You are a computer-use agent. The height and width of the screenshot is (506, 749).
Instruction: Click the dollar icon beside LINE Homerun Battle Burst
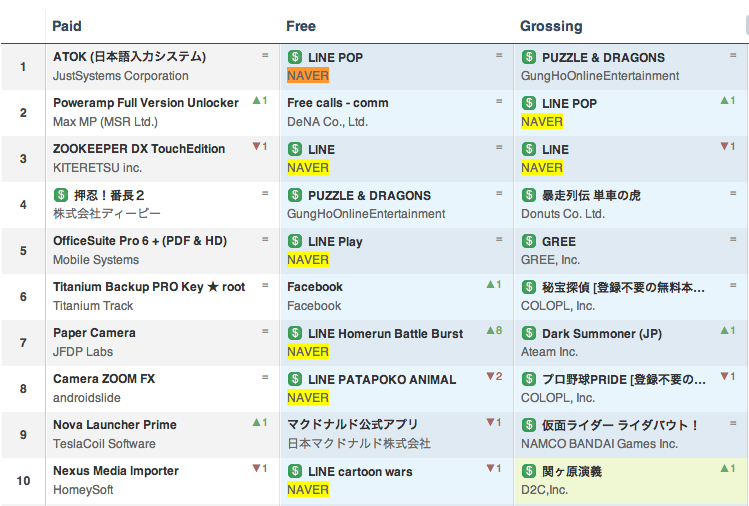pos(295,333)
